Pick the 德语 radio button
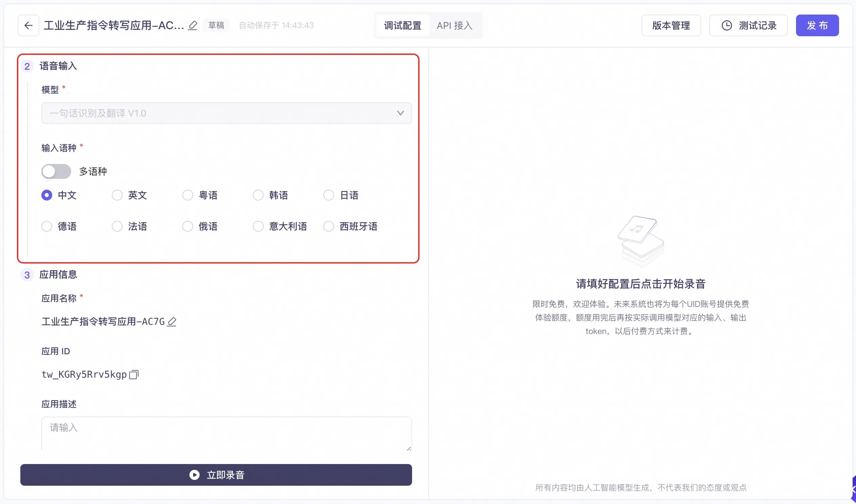Screen dimensions: 856x504 47,227
